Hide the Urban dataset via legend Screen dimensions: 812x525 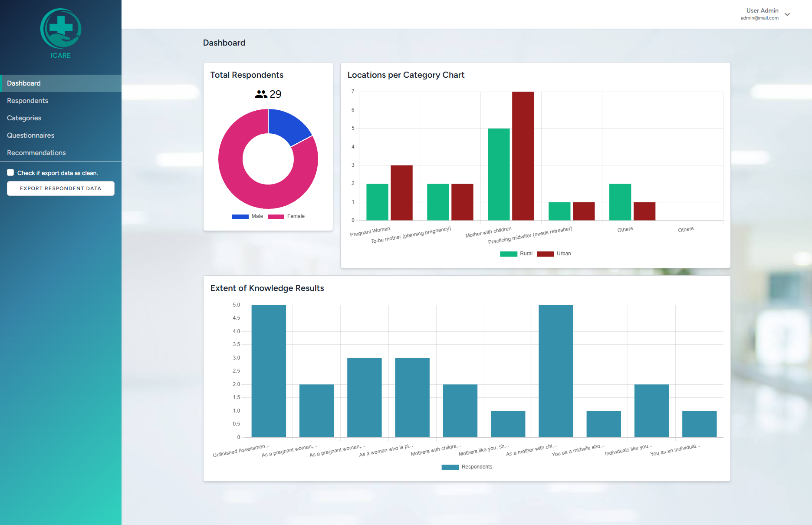click(545, 254)
